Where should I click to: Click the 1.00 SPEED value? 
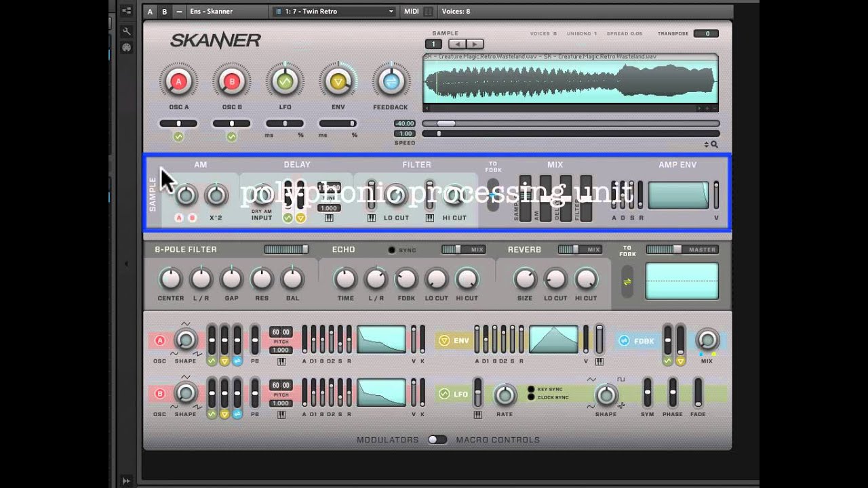coord(405,134)
